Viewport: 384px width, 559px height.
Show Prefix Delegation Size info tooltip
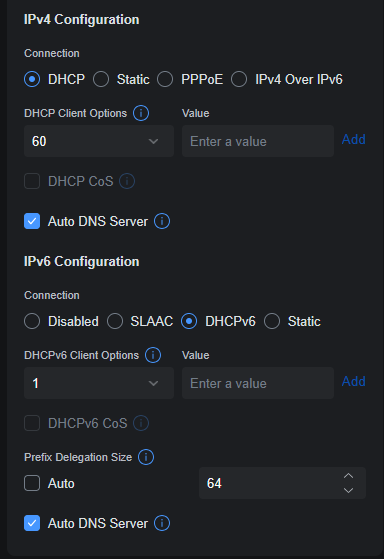pos(146,457)
